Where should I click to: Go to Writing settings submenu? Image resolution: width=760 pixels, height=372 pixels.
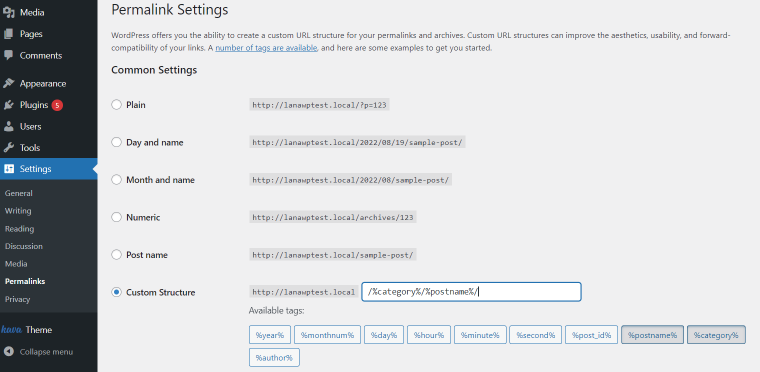click(x=18, y=210)
